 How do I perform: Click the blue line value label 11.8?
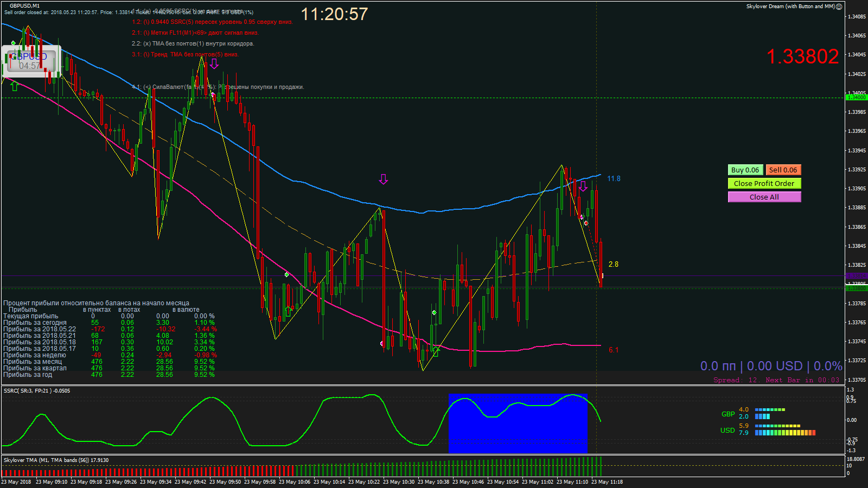[x=614, y=178]
